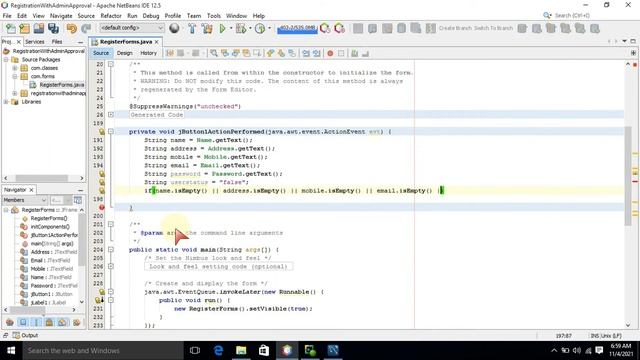
Task: Click the Stop Macro Recording square icon
Action: 341,53
